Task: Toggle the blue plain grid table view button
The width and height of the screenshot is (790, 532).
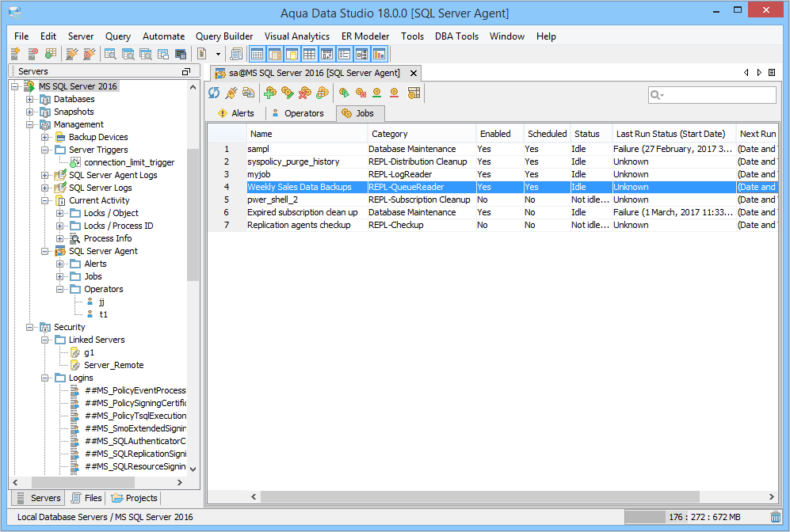Action: (309, 54)
